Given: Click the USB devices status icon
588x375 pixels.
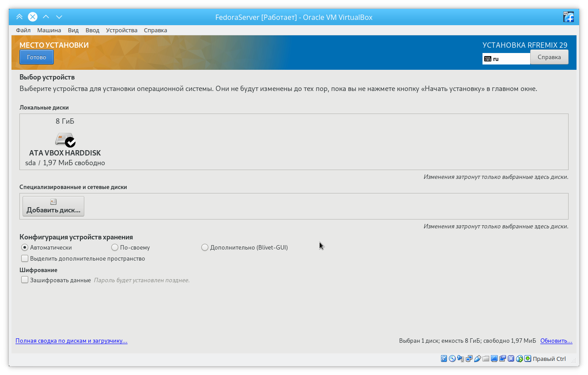Looking at the screenshot, I should [478, 359].
